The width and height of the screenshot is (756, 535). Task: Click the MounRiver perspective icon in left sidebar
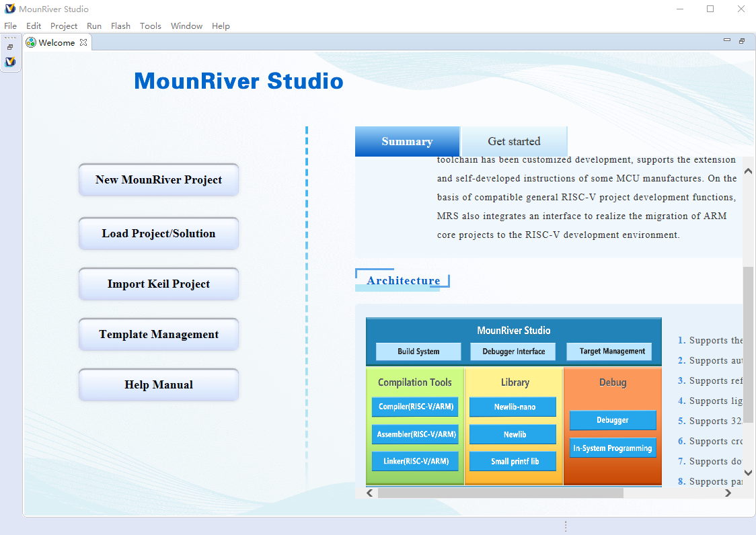point(10,62)
